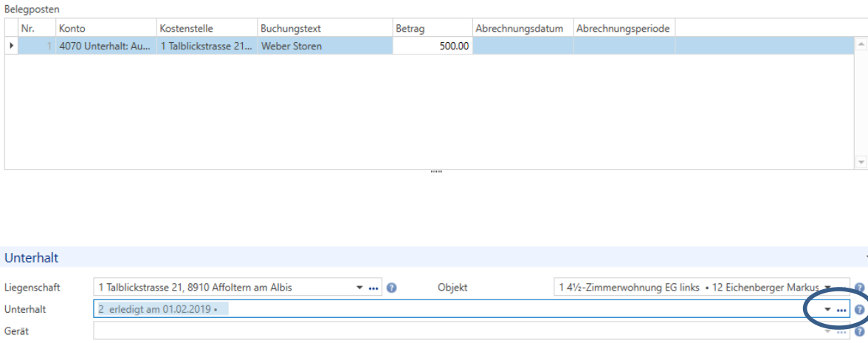Click help icon next to Objekt field
This screenshot has width=868, height=343.
[x=859, y=288]
